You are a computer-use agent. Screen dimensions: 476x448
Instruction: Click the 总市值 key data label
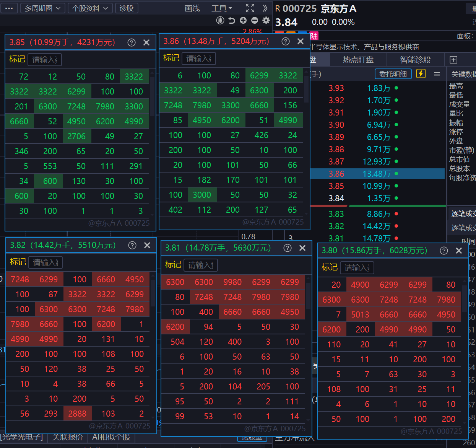point(460,159)
